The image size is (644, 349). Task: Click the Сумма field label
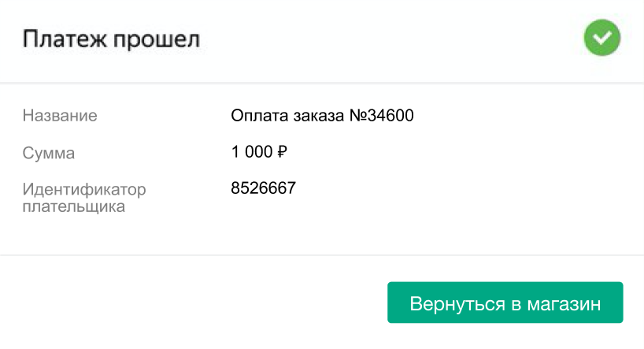tap(49, 153)
